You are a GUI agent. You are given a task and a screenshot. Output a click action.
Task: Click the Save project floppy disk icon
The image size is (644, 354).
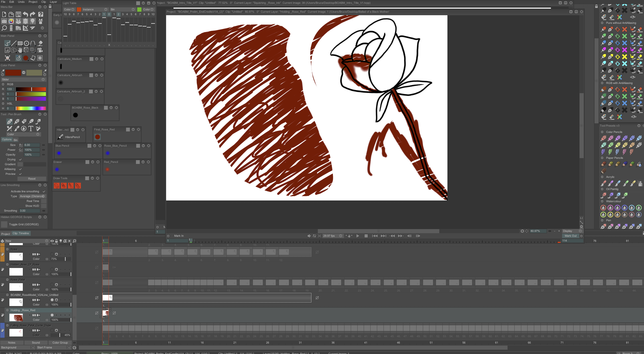(18, 14)
